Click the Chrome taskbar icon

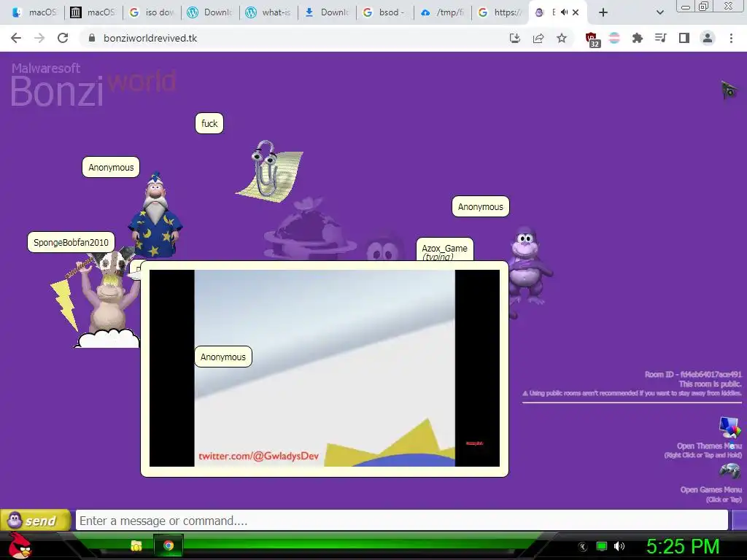[x=169, y=545]
